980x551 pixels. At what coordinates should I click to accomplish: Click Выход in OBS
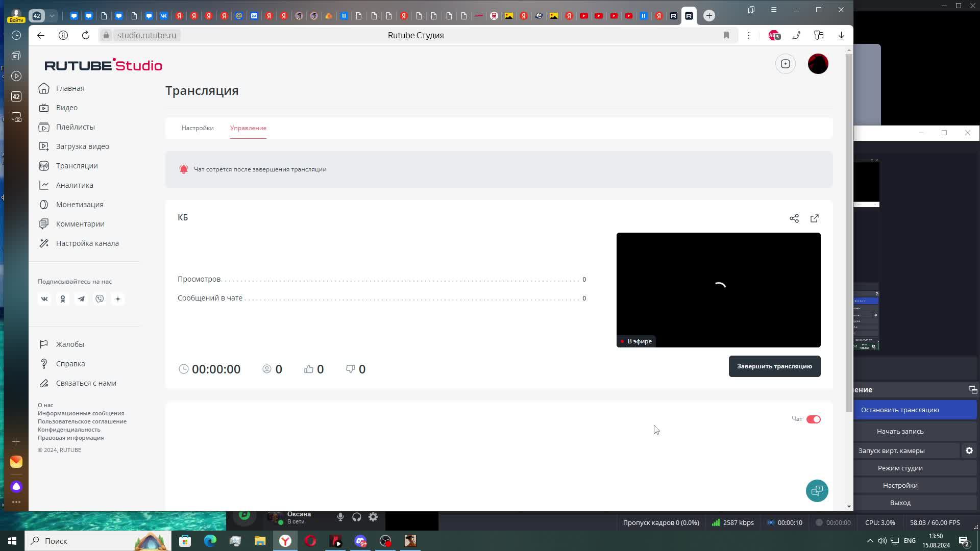pos(900,503)
